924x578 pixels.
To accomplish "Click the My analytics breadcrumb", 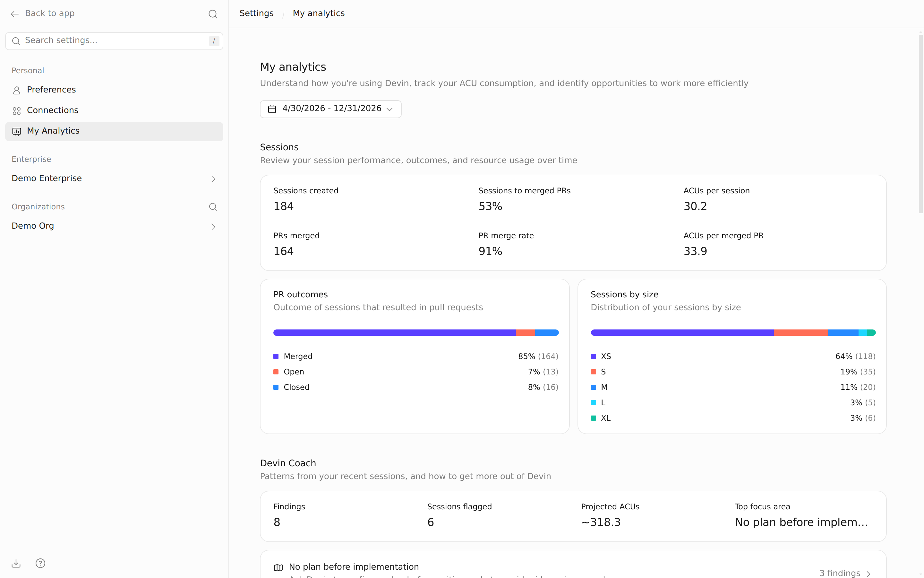I will [319, 13].
